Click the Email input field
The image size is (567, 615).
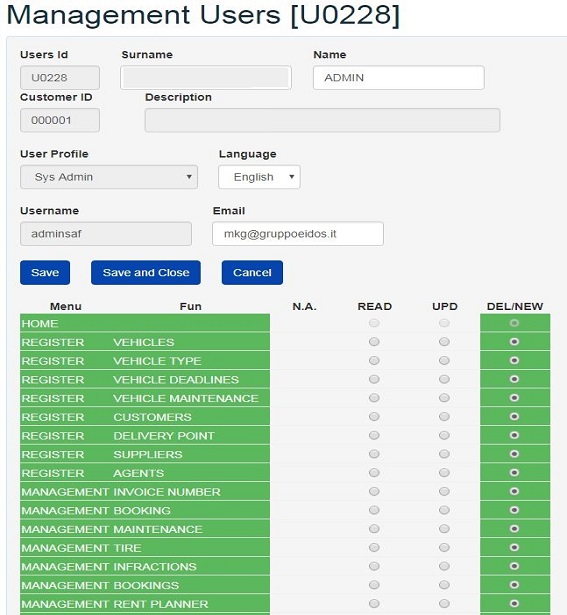coord(298,234)
